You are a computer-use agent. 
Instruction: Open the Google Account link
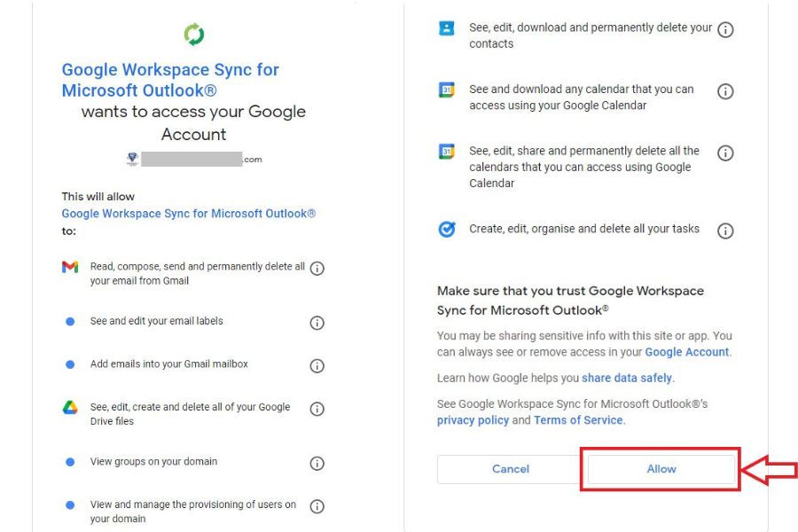point(686,352)
